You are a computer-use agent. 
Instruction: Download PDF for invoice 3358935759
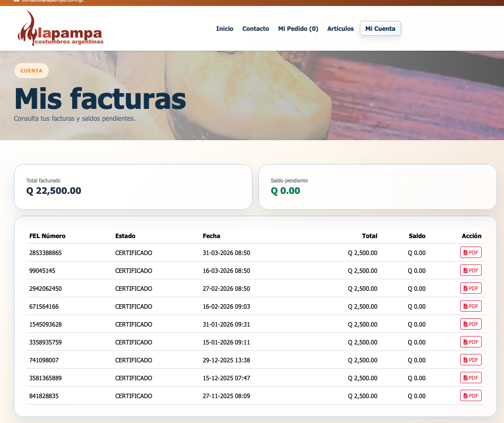470,341
